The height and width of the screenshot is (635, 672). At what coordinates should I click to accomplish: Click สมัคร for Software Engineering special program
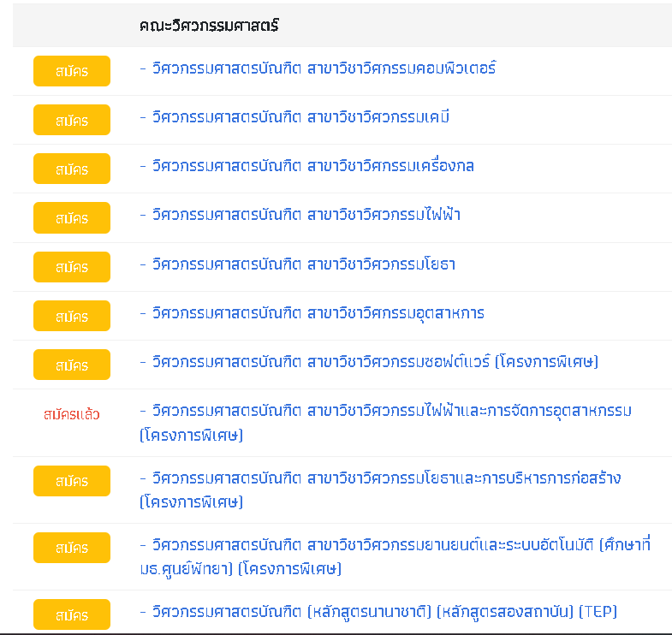pyautogui.click(x=72, y=365)
